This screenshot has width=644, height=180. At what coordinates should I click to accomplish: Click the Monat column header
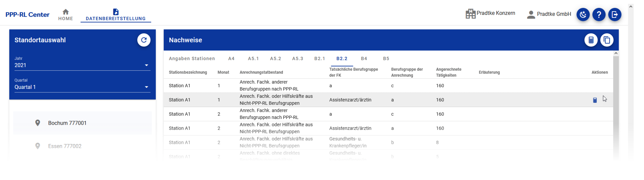(x=223, y=72)
